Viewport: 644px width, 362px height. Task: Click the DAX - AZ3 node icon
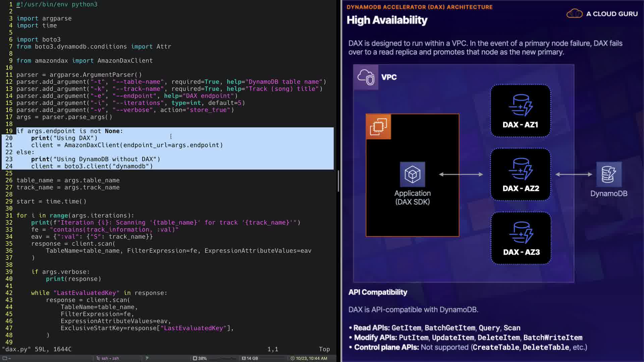pos(521,232)
